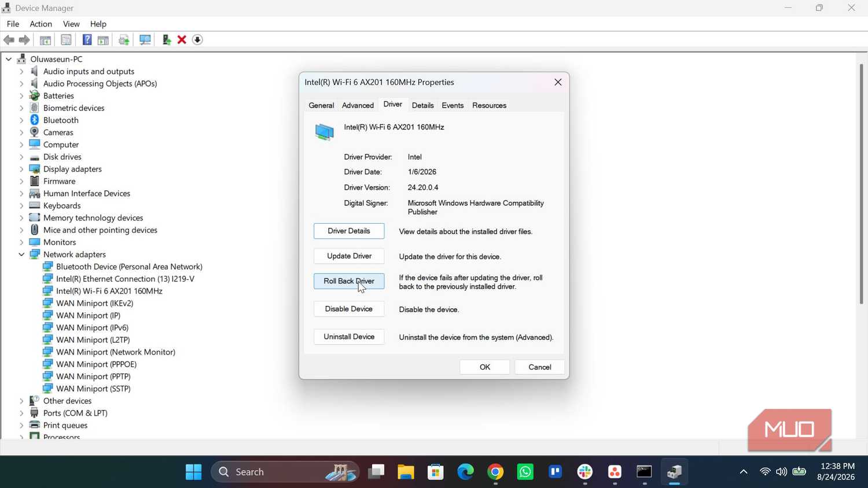Screen dimensions: 868x488
Task: Click the Wi-Fi icon in system tray
Action: (765, 472)
